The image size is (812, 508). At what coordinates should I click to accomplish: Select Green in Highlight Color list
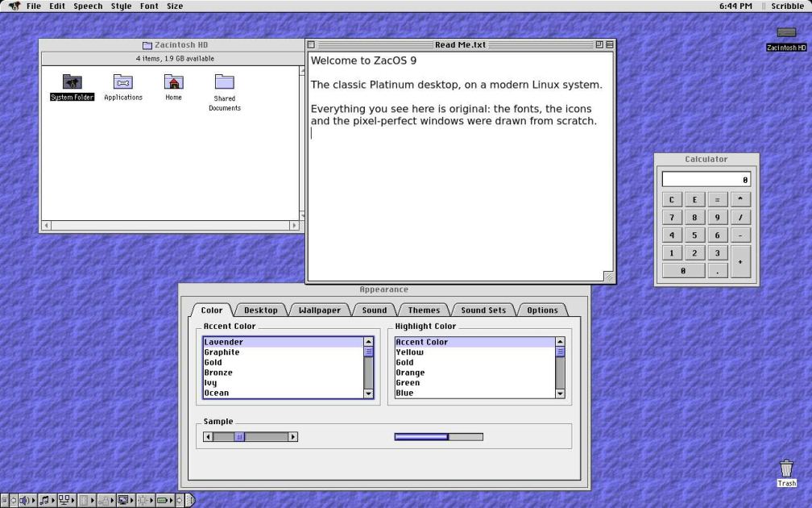pos(475,382)
